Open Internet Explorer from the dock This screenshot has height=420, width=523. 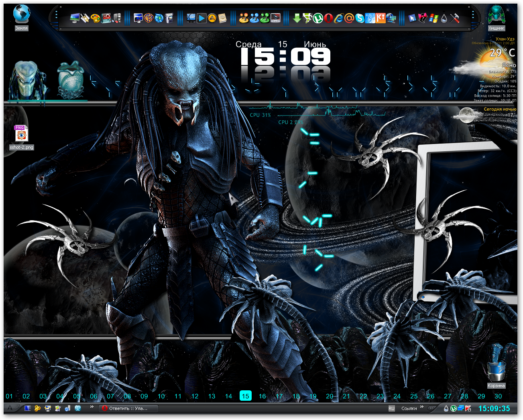(x=338, y=19)
